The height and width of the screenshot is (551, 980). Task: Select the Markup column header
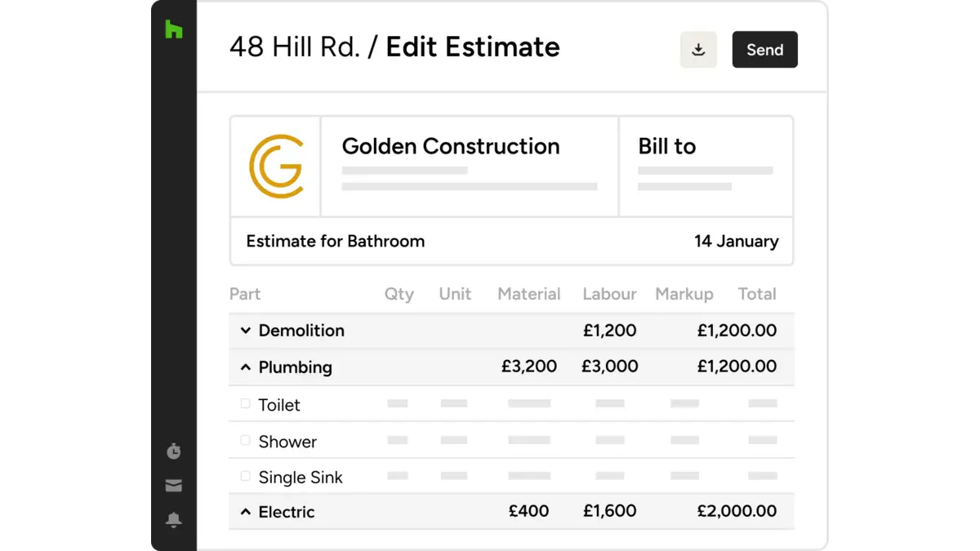[684, 295]
